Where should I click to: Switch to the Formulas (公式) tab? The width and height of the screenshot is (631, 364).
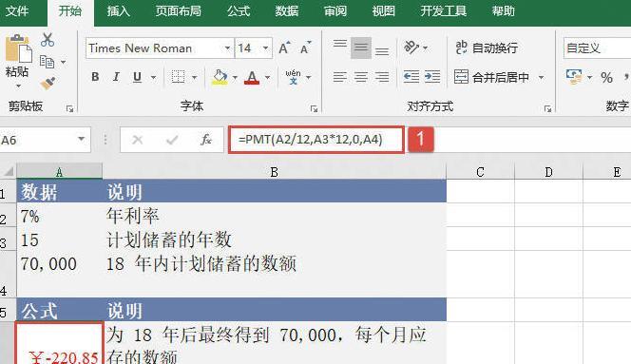pyautogui.click(x=239, y=10)
